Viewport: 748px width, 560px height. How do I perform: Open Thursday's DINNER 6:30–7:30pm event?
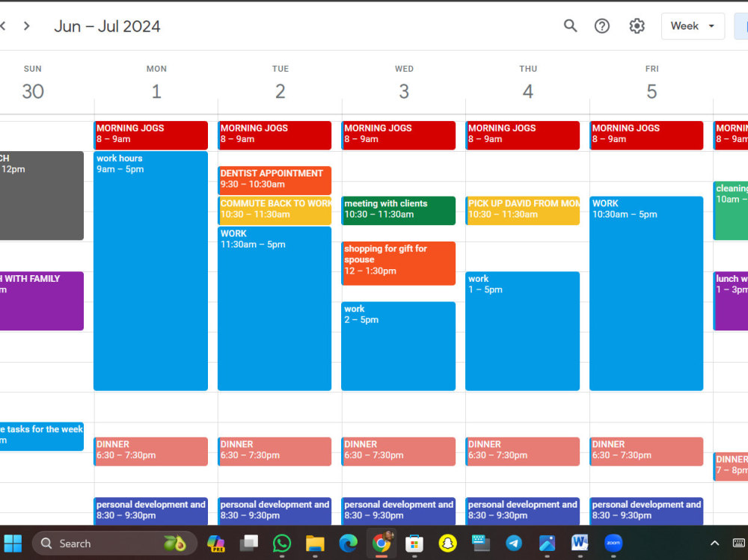click(523, 452)
